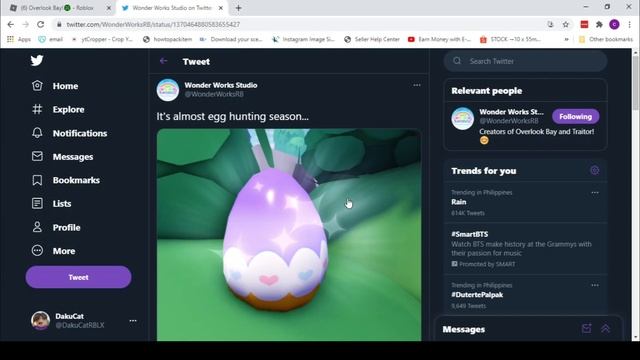Open the Earn Money with E-... bookmark
Viewport: 640px width, 360px height.
[x=440, y=39]
